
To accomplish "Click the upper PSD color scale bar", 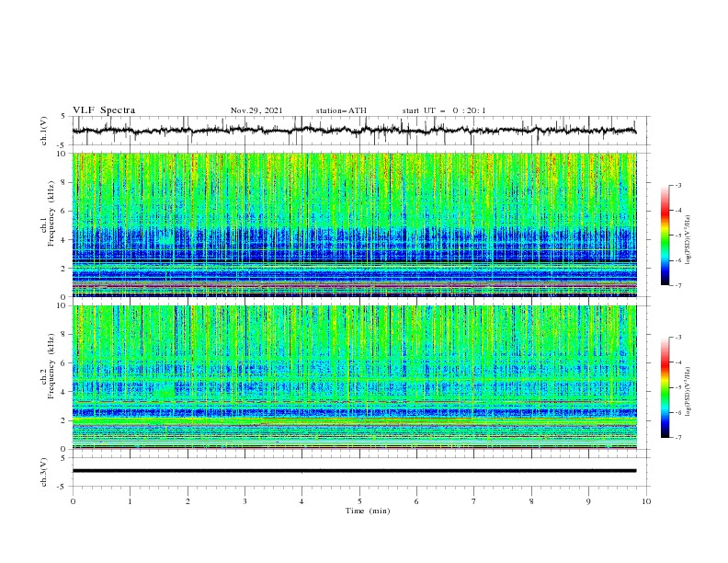I will click(665, 235).
